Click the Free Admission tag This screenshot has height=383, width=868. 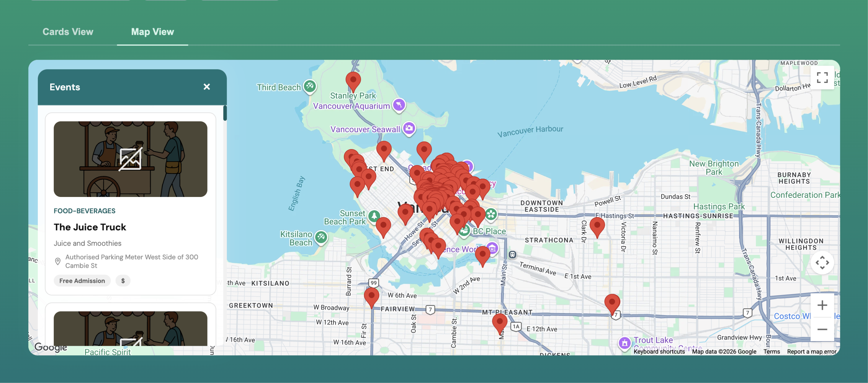point(82,281)
